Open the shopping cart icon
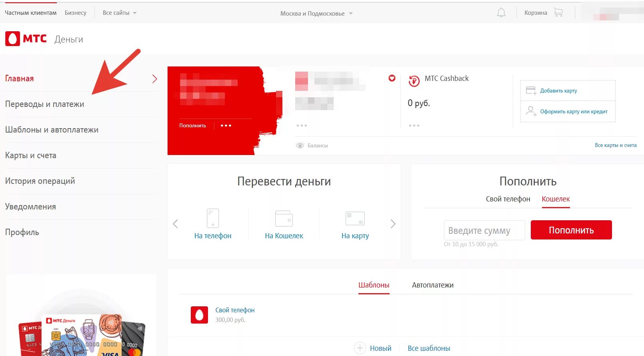This screenshot has width=644, height=356. (558, 13)
